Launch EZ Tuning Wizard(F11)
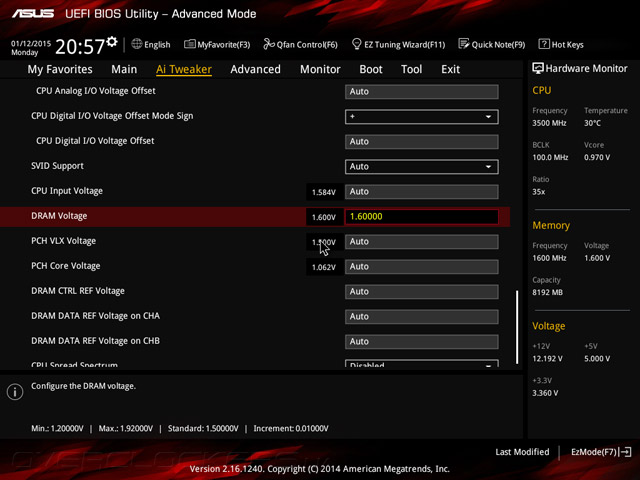The height and width of the screenshot is (480, 640). (404, 44)
